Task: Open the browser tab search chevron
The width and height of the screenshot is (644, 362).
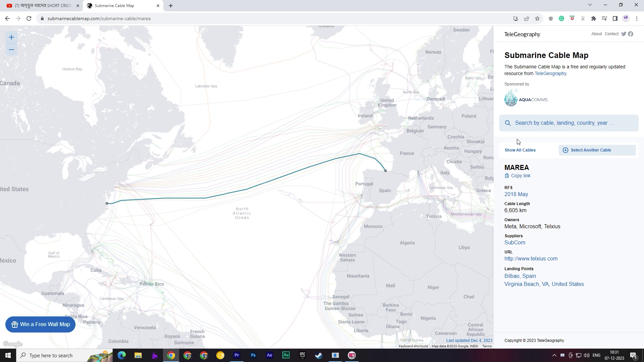Action: (589, 5)
